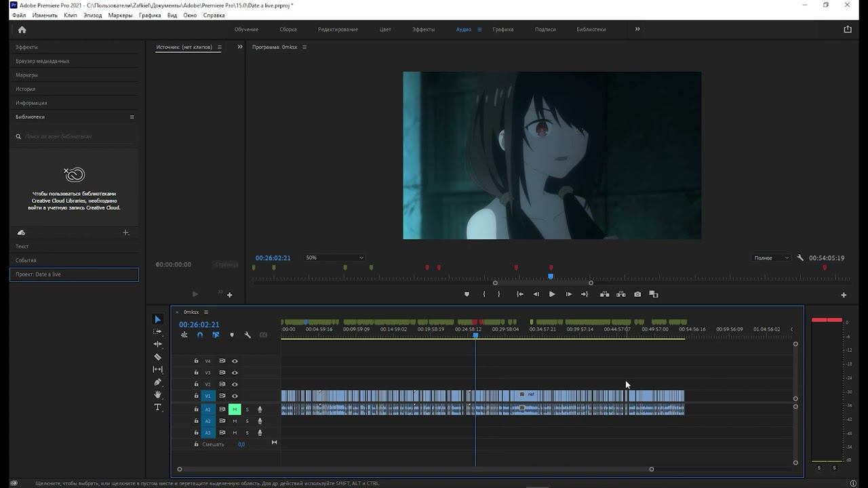Image resolution: width=868 pixels, height=488 pixels.
Task: Select the Selection arrow tool
Action: coord(157,319)
